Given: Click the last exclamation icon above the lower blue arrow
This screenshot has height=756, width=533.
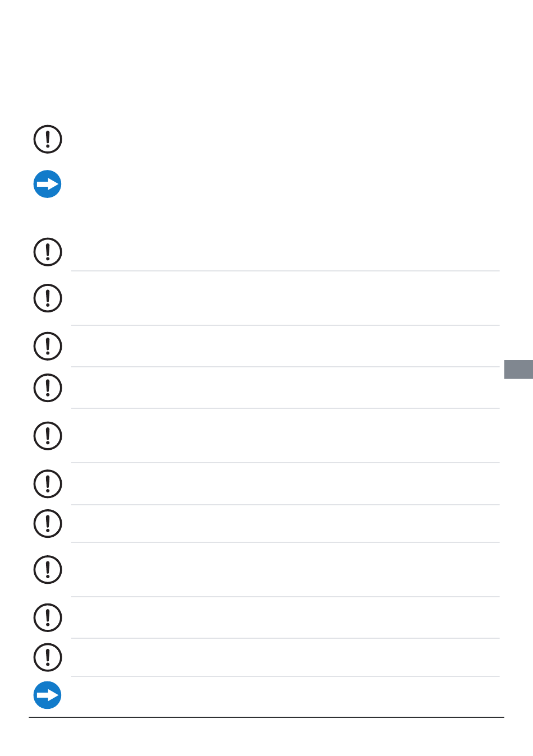Looking at the screenshot, I should pos(48,657).
